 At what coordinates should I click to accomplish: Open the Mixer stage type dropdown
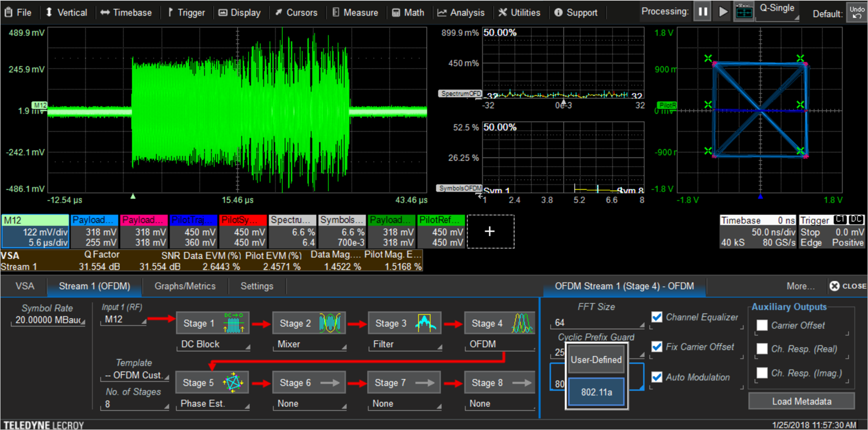point(310,344)
